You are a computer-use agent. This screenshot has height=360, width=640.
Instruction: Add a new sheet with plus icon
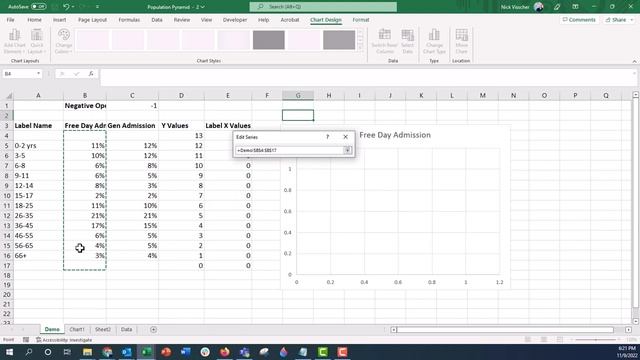click(153, 329)
